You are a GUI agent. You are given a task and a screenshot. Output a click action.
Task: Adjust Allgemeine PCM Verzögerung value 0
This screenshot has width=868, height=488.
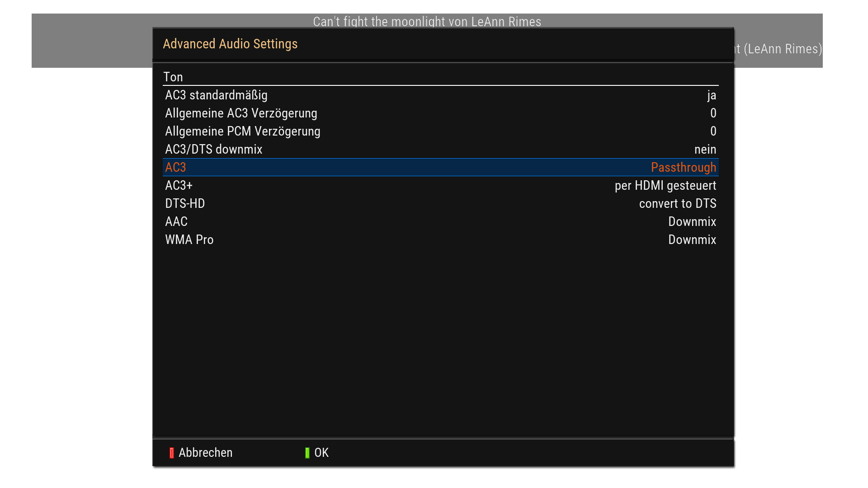coord(713,131)
